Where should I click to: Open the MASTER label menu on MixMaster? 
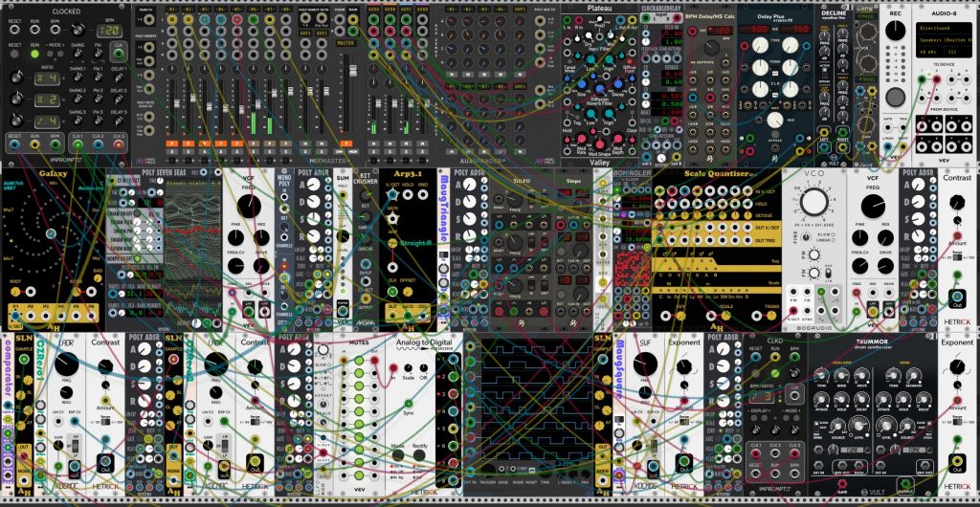(x=345, y=42)
